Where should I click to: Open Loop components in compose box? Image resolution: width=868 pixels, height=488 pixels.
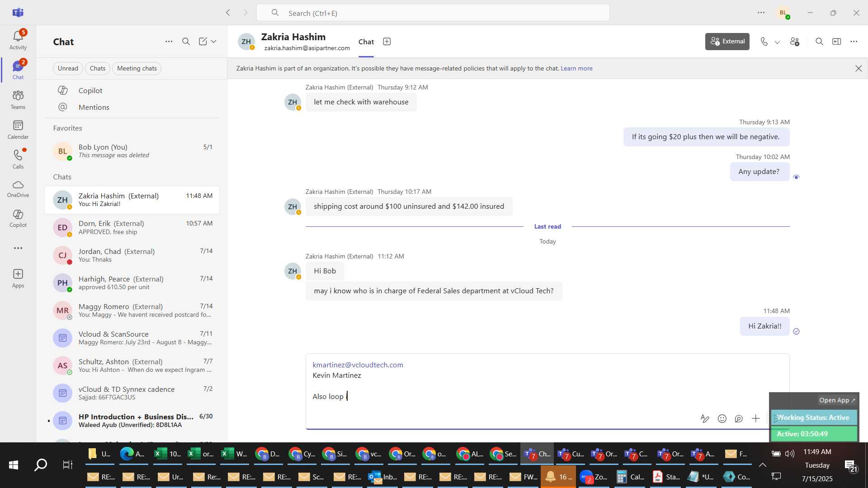[x=739, y=418]
